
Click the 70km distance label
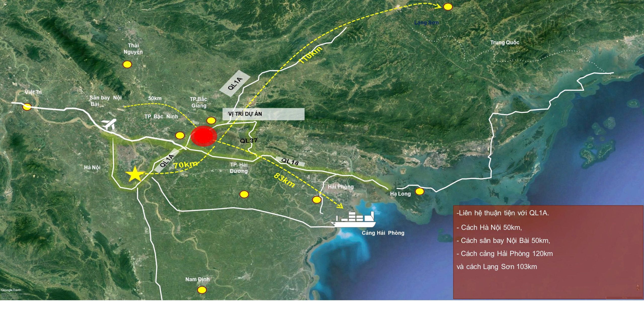click(x=186, y=165)
